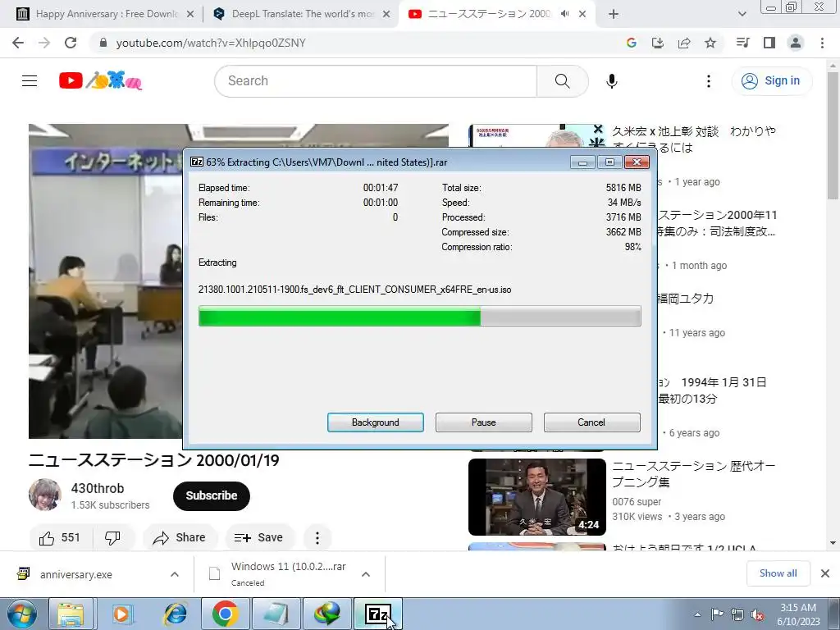The height and width of the screenshot is (630, 840).
Task: Open 久米宏 x 池上彰 対談 video title
Action: [694, 139]
